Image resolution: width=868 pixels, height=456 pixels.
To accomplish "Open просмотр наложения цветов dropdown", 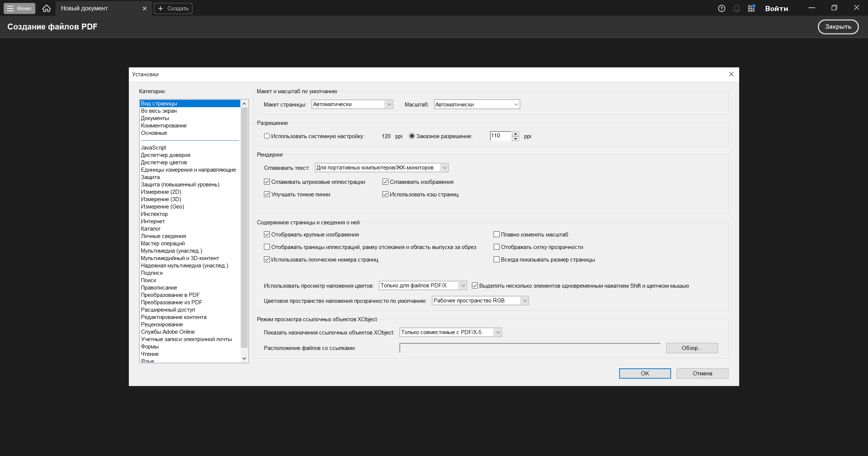I will pyautogui.click(x=423, y=285).
